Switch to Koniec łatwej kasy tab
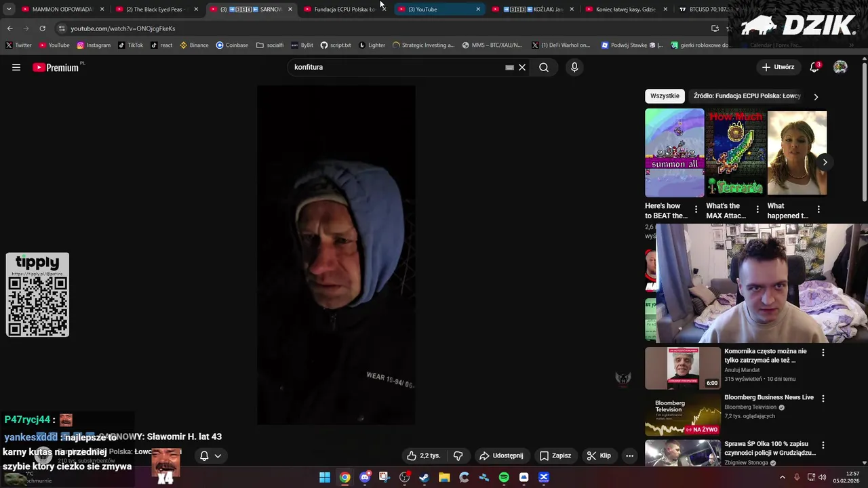The image size is (868, 488). click(627, 9)
